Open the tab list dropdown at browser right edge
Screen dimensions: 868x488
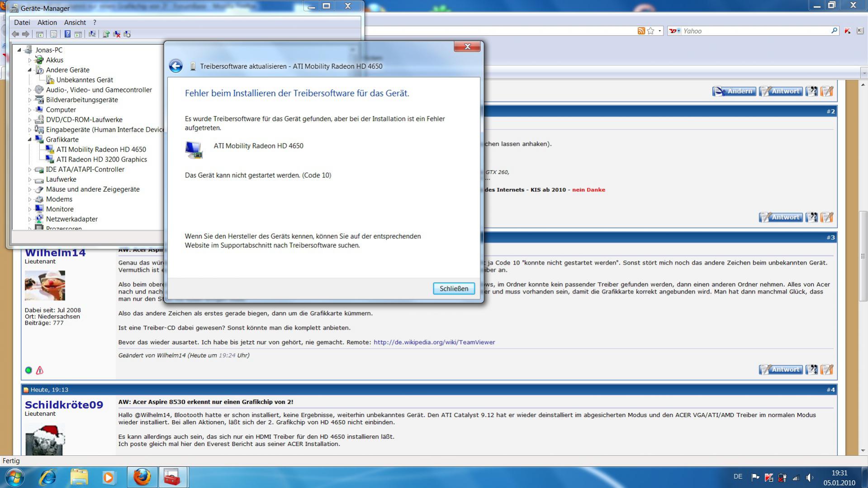[864, 72]
